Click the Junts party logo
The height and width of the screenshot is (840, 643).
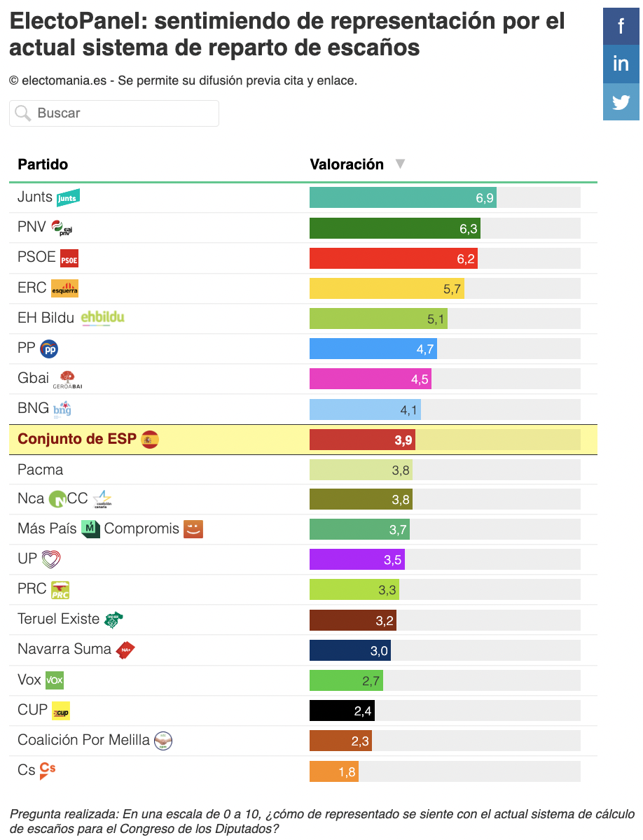click(x=68, y=198)
